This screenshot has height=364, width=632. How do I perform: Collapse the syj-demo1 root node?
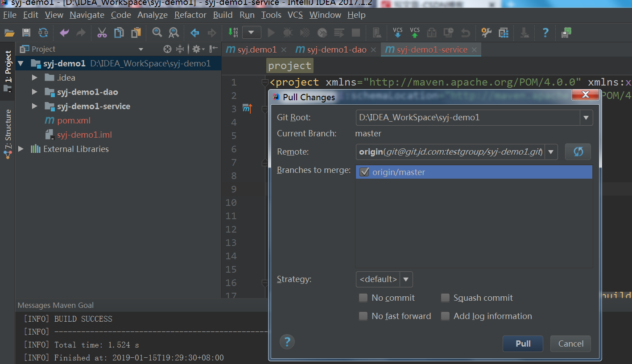click(21, 63)
